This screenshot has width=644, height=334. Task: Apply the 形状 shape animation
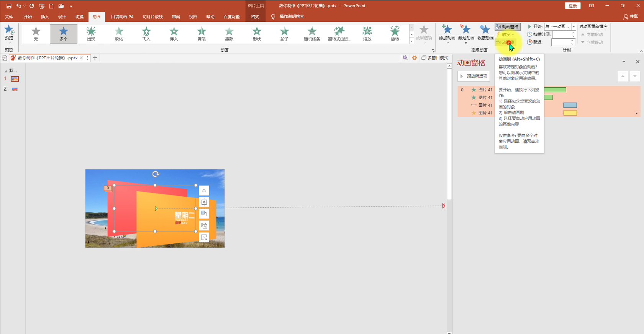(257, 34)
